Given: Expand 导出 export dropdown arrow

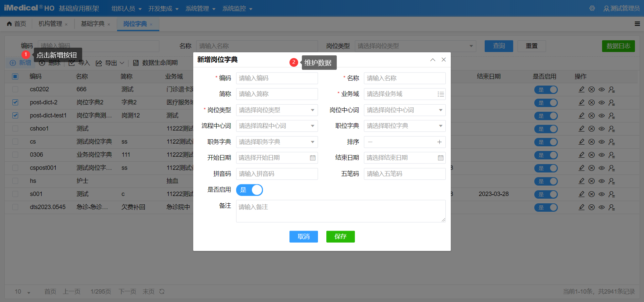Looking at the screenshot, I should coord(122,63).
